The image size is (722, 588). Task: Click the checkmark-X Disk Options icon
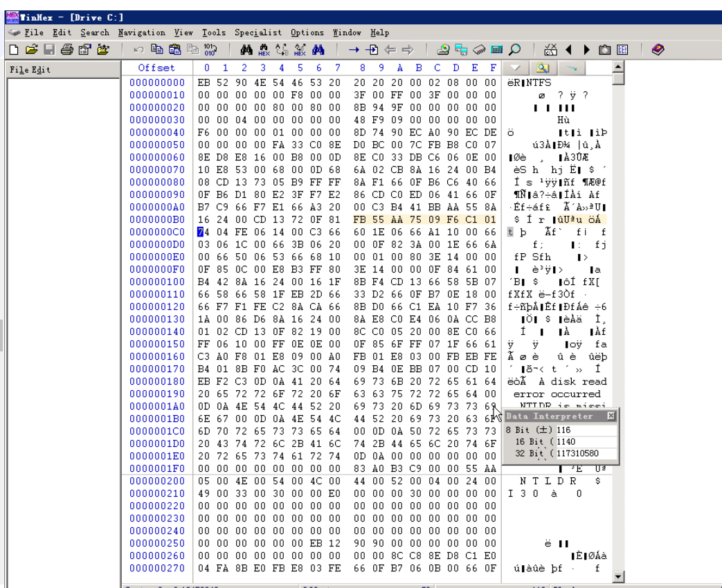pos(551,50)
